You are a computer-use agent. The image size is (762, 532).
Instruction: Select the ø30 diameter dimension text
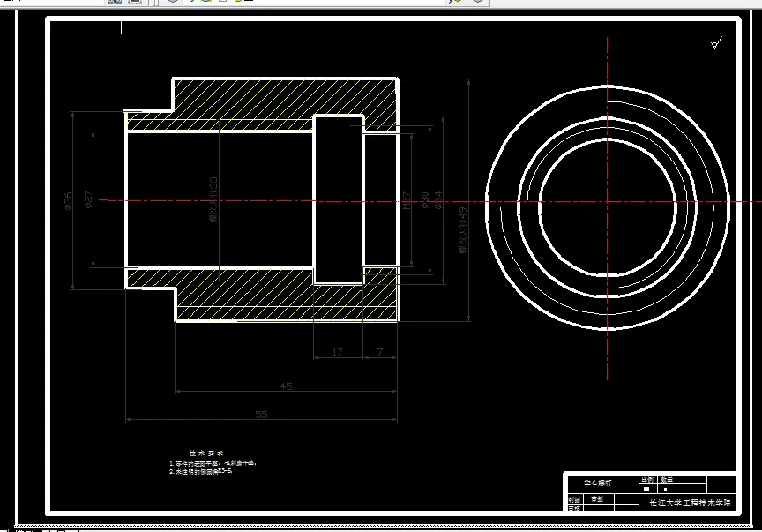click(x=425, y=200)
